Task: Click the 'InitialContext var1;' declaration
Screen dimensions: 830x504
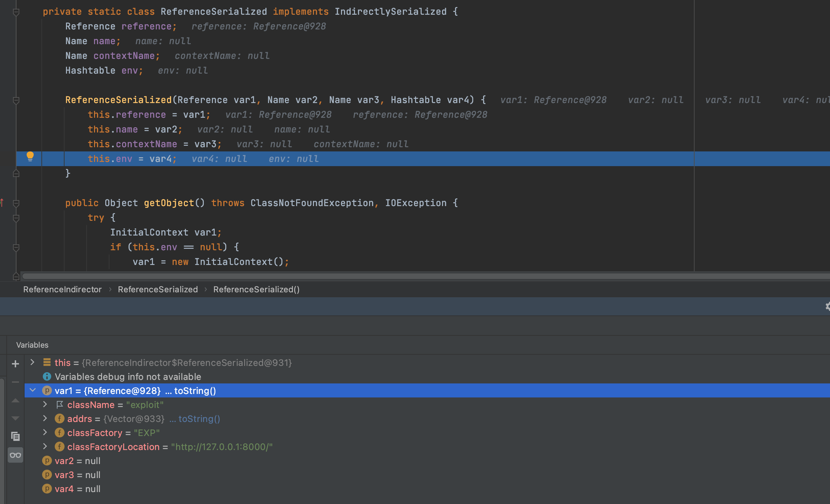Action: point(166,232)
